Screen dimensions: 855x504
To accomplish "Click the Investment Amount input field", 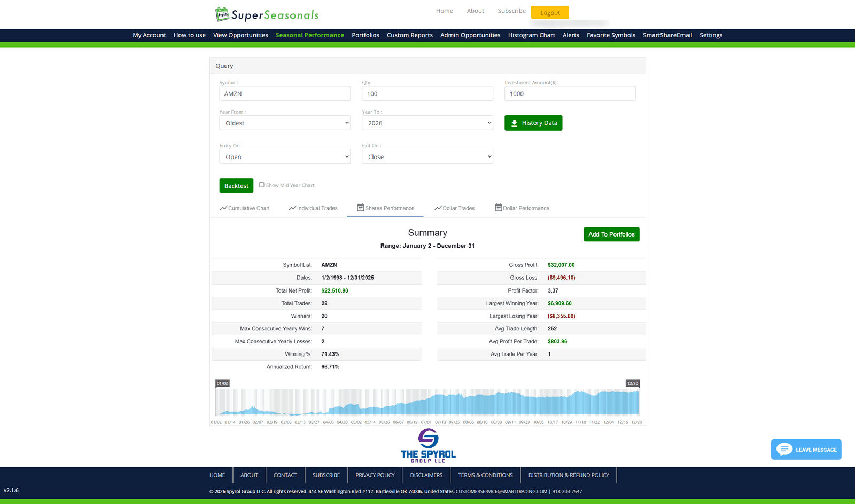I will tap(570, 93).
